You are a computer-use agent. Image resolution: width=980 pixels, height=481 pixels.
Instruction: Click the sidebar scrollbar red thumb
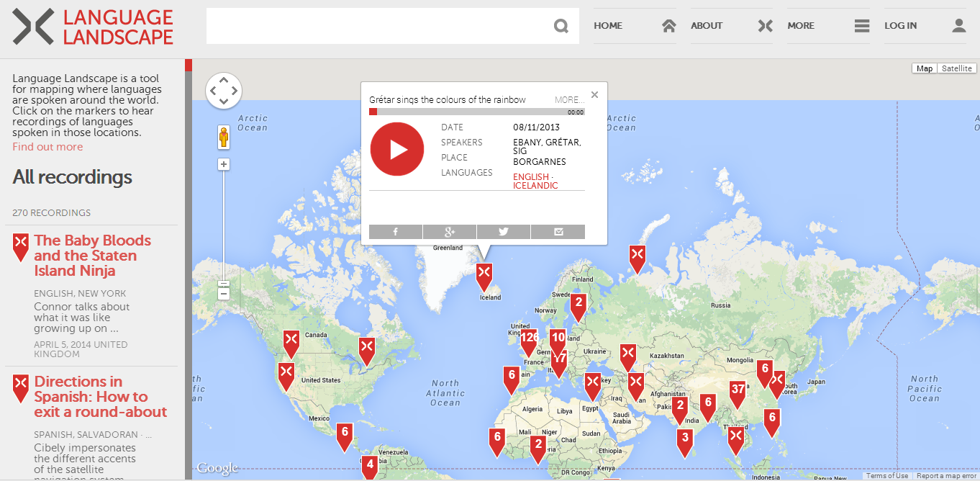[x=189, y=65]
